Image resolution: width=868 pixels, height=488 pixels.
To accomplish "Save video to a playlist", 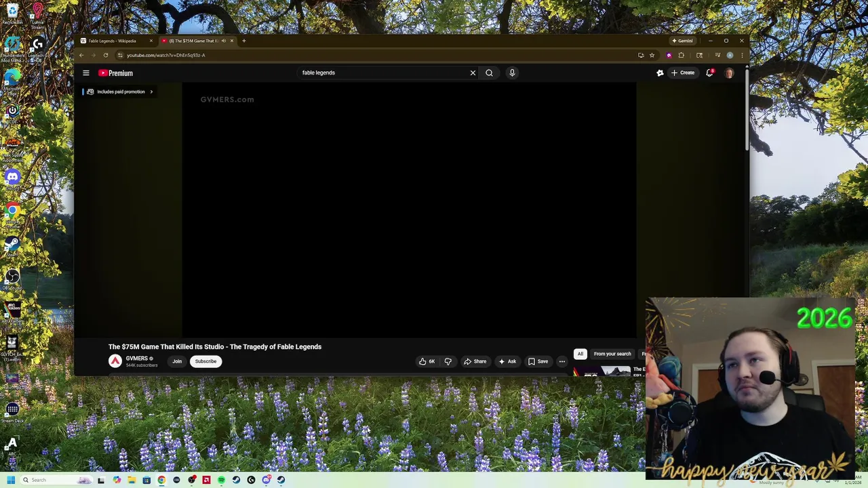I will point(538,361).
